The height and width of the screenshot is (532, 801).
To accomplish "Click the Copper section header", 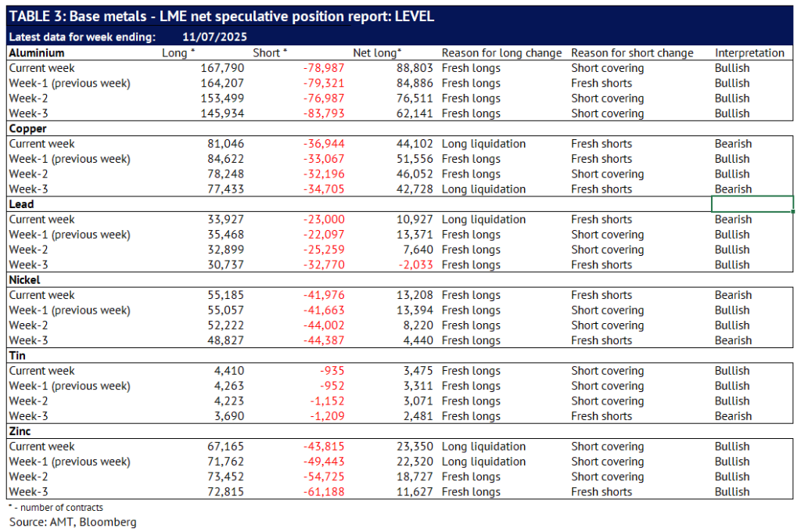I will [x=27, y=128].
